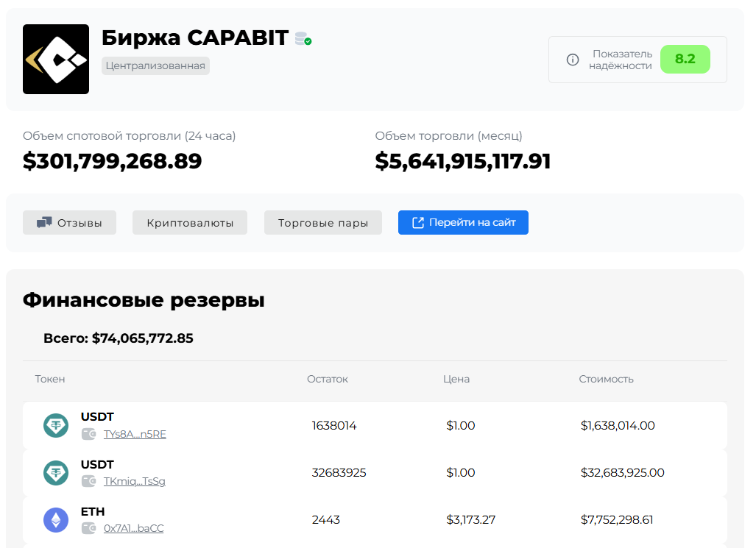This screenshot has height=548, width=756.
Task: Open wallet address TYs8A...n5RE
Action: pyautogui.click(x=135, y=434)
